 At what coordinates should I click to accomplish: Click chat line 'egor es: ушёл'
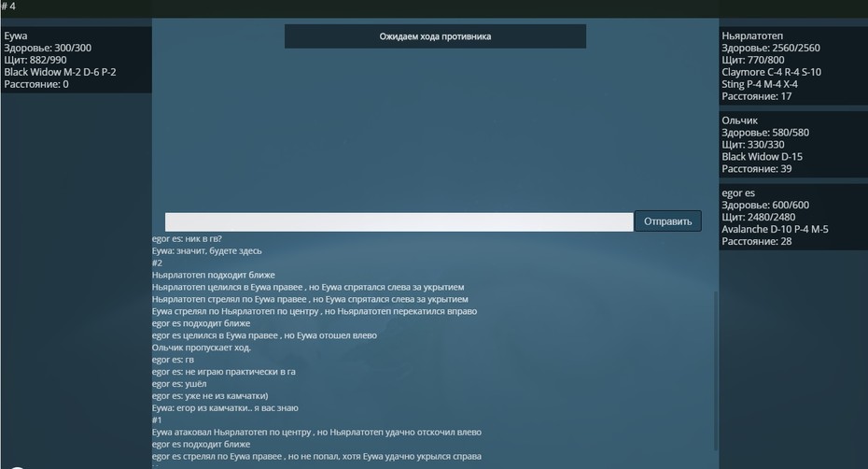coord(179,384)
